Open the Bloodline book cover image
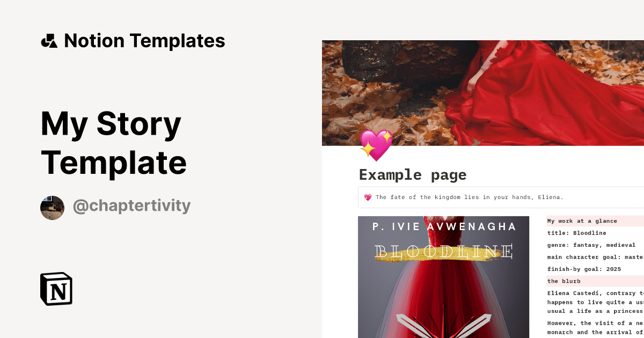Viewport: 644px width, 338px height. 444,277
